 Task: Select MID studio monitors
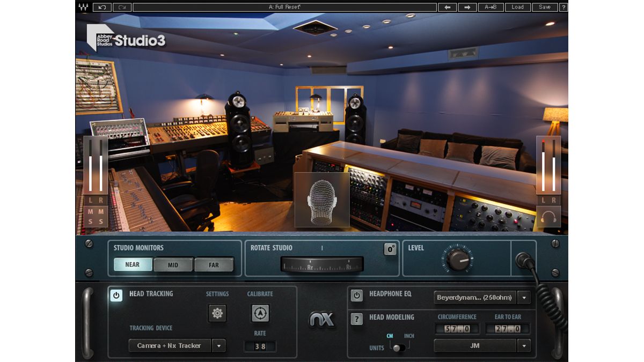(173, 265)
